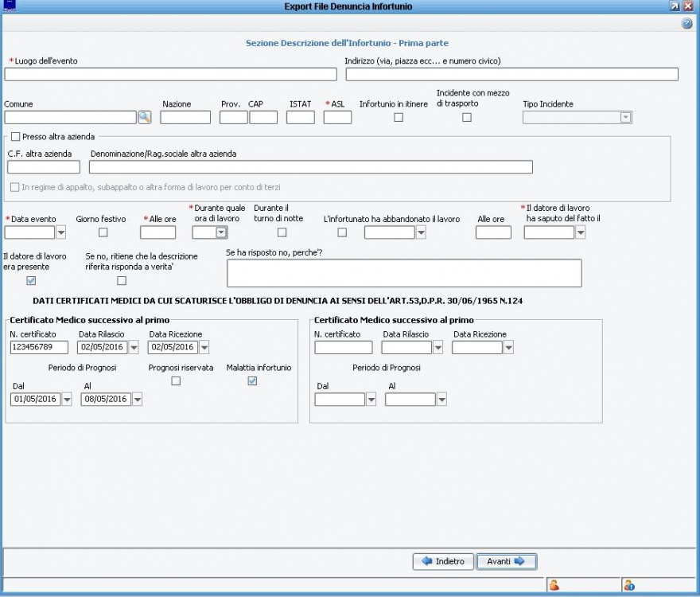Open the Data evento date dropdown
This screenshot has height=597, width=700.
click(61, 232)
